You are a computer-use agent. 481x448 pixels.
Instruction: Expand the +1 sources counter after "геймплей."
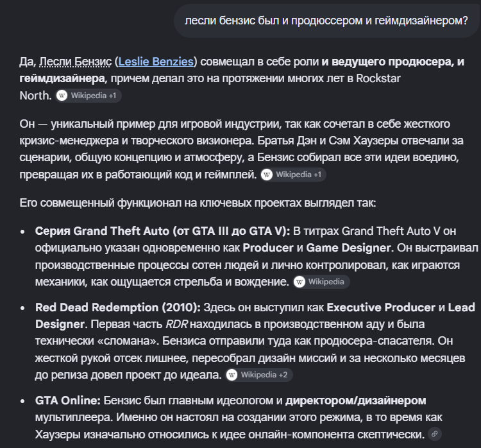click(x=317, y=175)
